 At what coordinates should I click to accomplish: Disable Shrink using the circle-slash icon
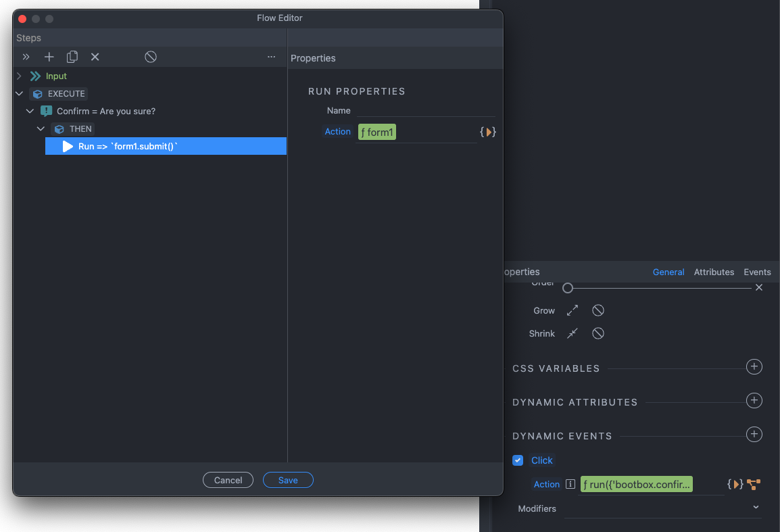click(x=598, y=333)
